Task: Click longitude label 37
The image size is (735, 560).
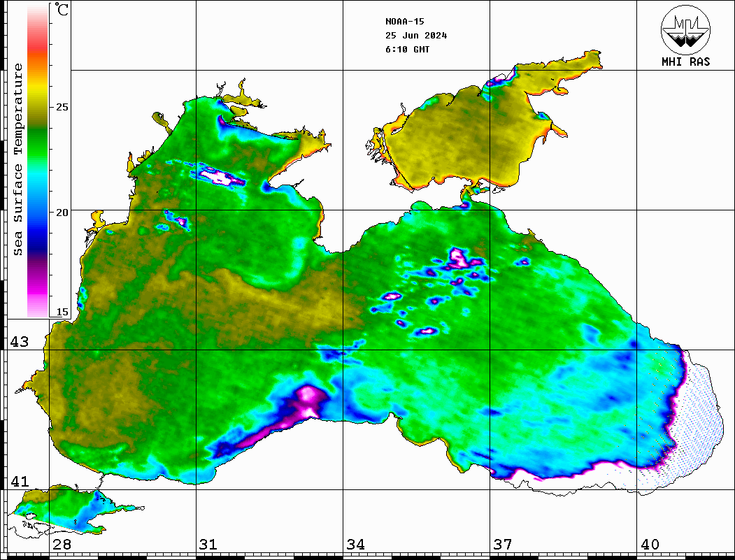Action: click(503, 545)
